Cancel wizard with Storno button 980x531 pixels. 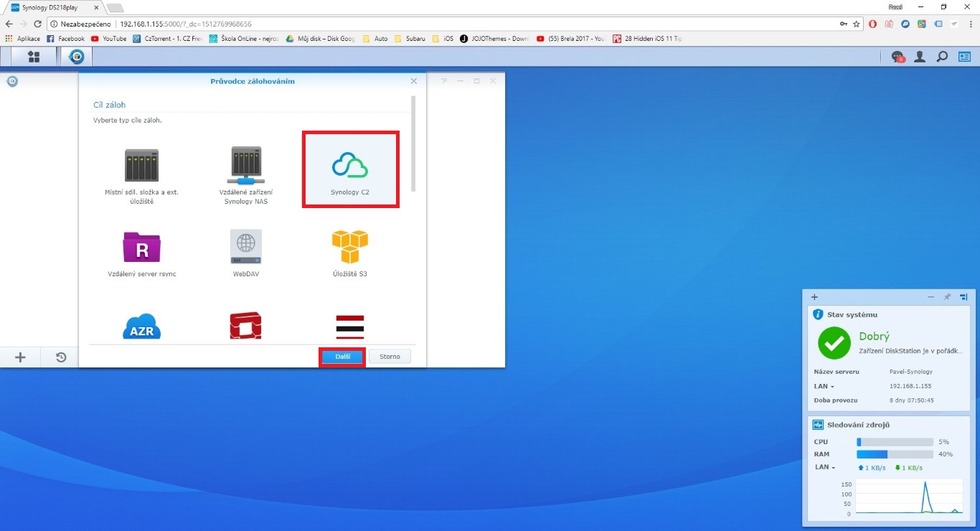[390, 357]
